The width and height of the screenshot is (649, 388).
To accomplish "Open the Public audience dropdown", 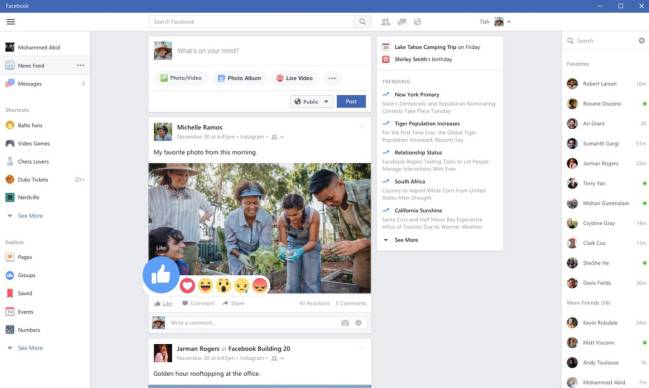I will coord(311,101).
